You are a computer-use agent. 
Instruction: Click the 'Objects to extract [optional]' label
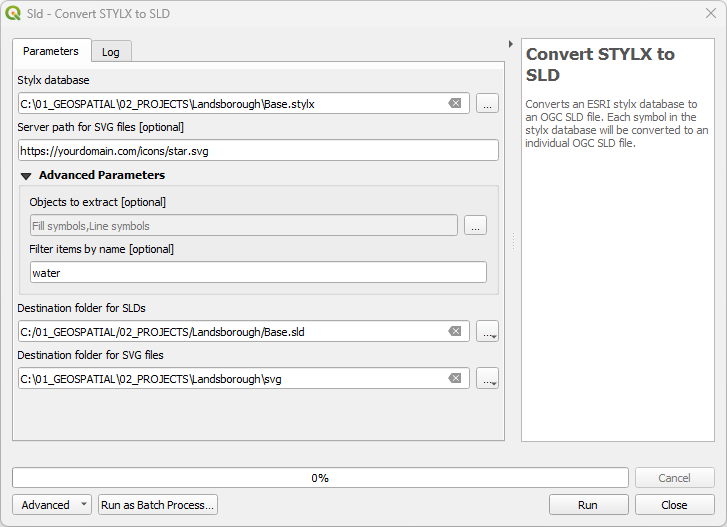(x=97, y=202)
